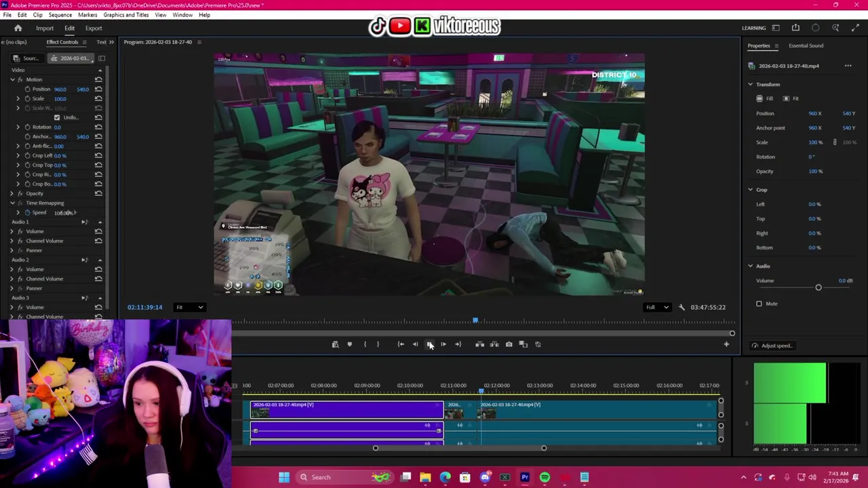
Task: Open the Graphics and Titles menu
Action: pos(126,14)
